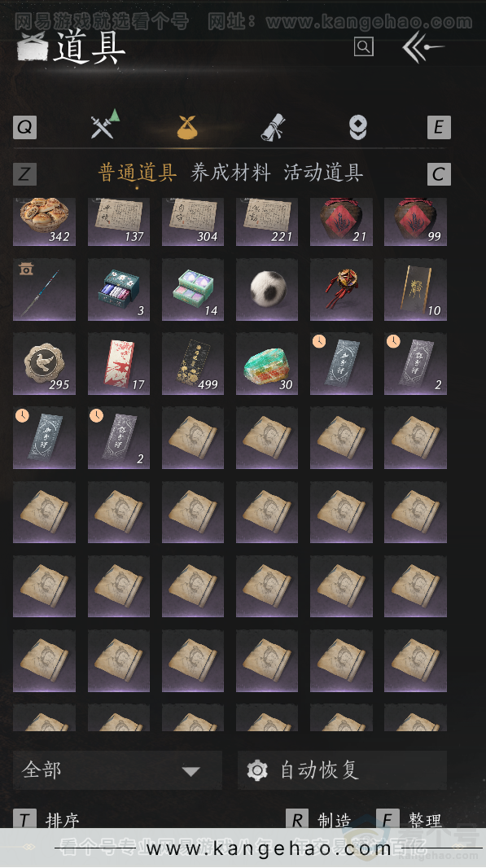Select the 普通道具 tab

tap(138, 173)
